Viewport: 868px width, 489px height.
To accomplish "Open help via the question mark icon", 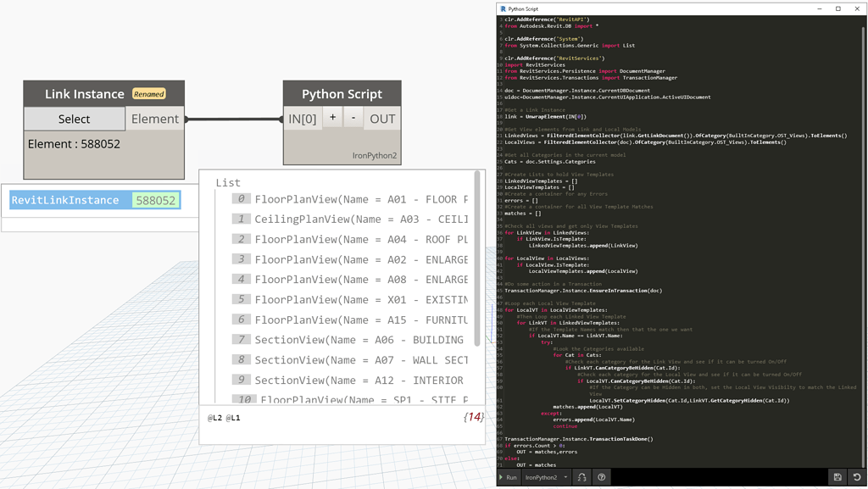I will point(601,477).
